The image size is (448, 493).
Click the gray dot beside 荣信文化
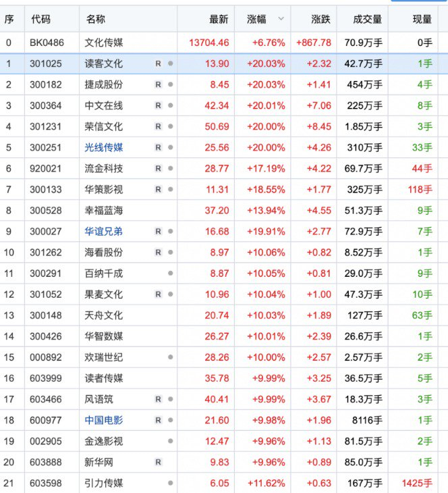(x=170, y=126)
